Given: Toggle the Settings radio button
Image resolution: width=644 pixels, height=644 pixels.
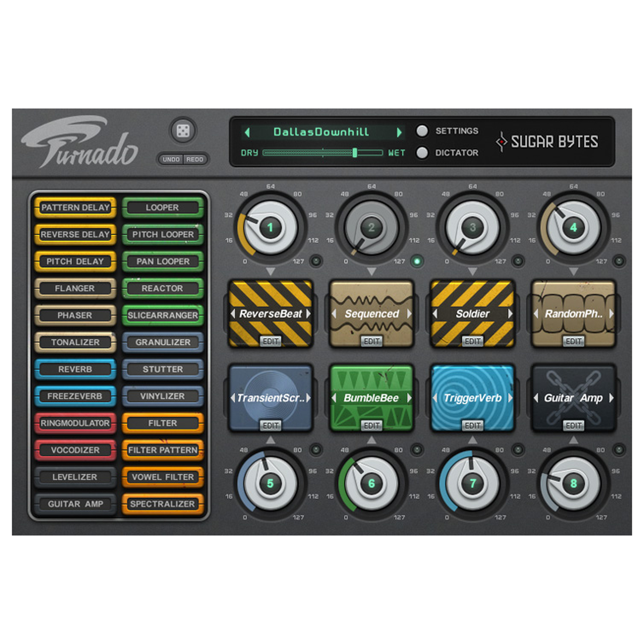Looking at the screenshot, I should (422, 131).
